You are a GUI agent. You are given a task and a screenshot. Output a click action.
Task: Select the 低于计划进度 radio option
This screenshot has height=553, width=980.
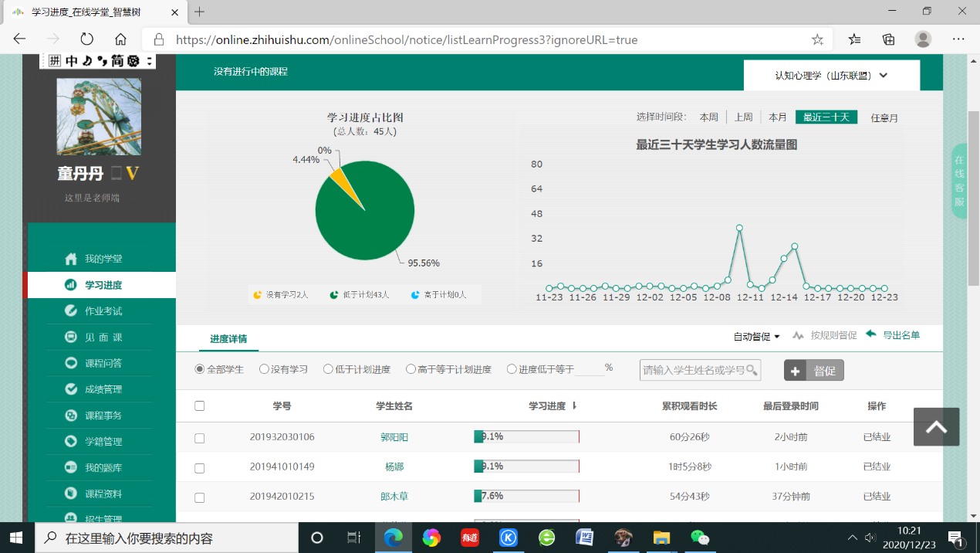click(328, 369)
